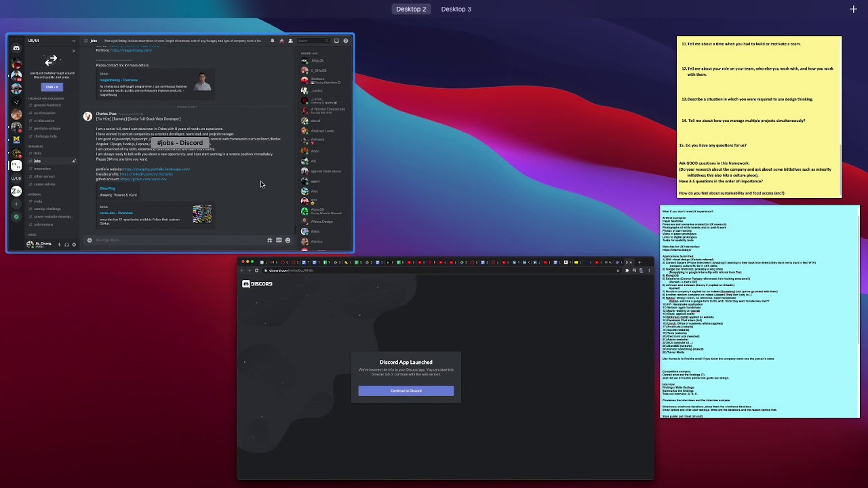
Task: Bookmark page with browser star icon
Action: tap(618, 270)
